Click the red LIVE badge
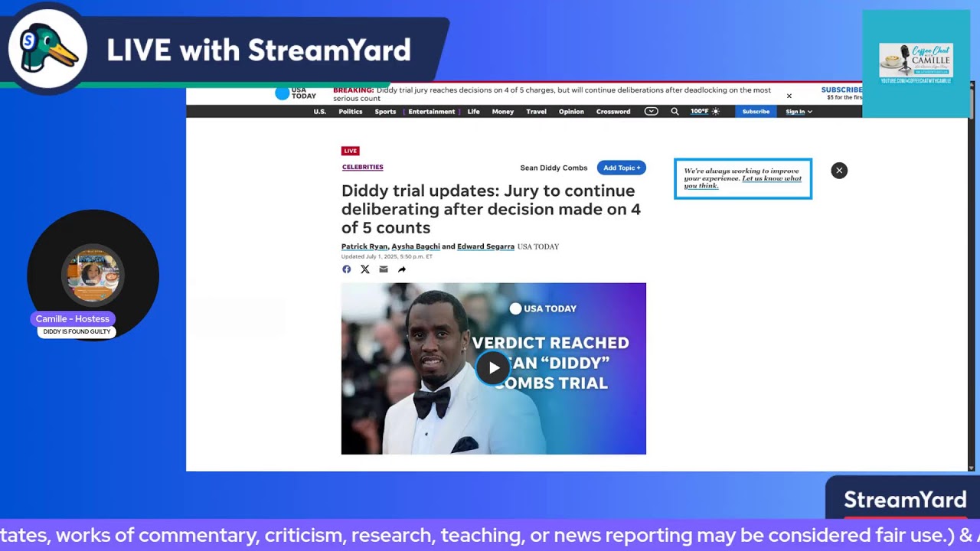 pyautogui.click(x=351, y=151)
